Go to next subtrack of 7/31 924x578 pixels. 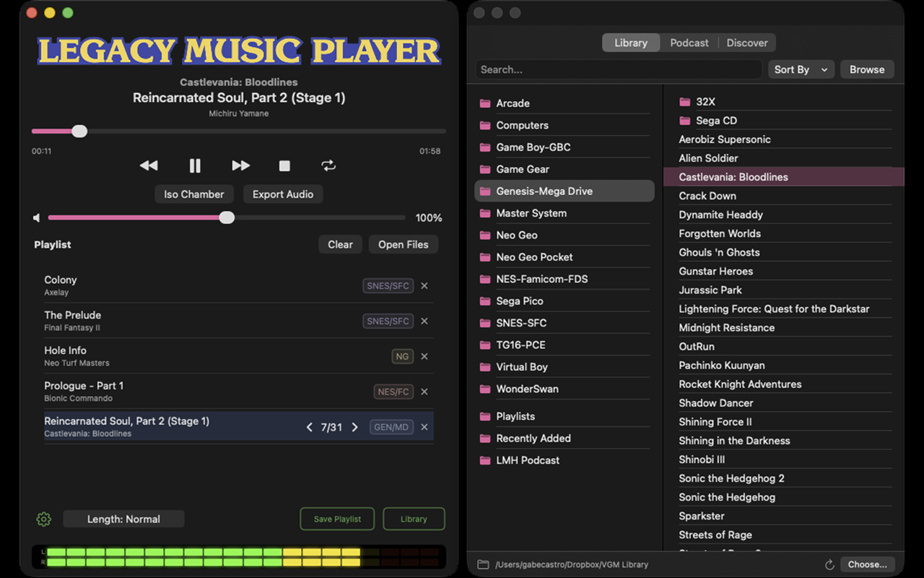(x=354, y=427)
